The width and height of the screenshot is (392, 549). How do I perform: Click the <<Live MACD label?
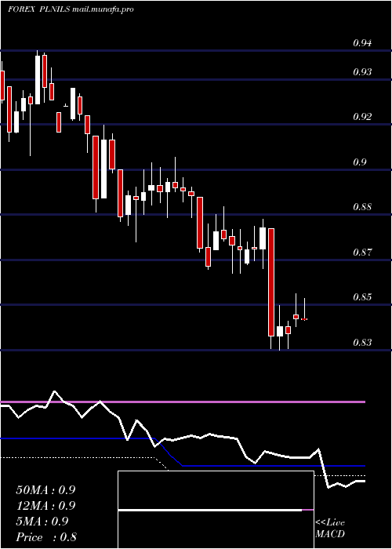pos(330,529)
